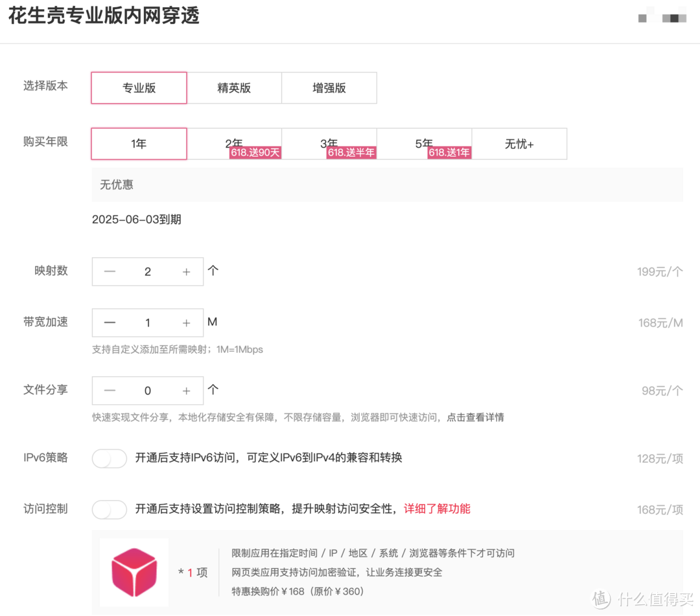
Task: Add 带宽加速 using plus icon
Action: coord(187,323)
